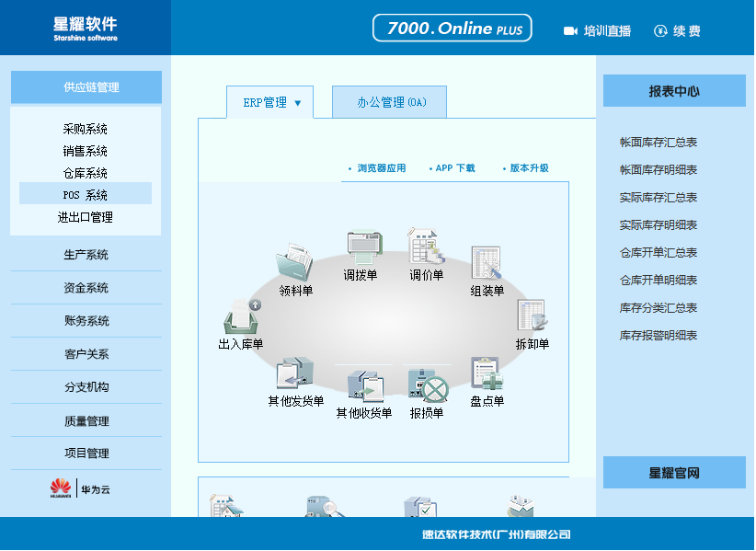Select 采购系统 in the sidebar
The height and width of the screenshot is (551, 756).
click(86, 129)
